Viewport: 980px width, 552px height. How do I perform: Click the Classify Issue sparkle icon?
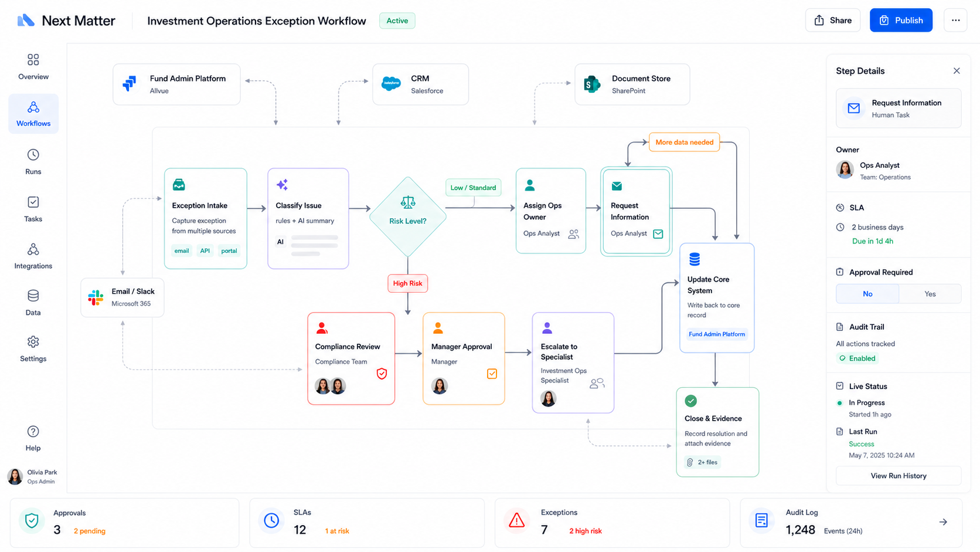[x=282, y=185]
